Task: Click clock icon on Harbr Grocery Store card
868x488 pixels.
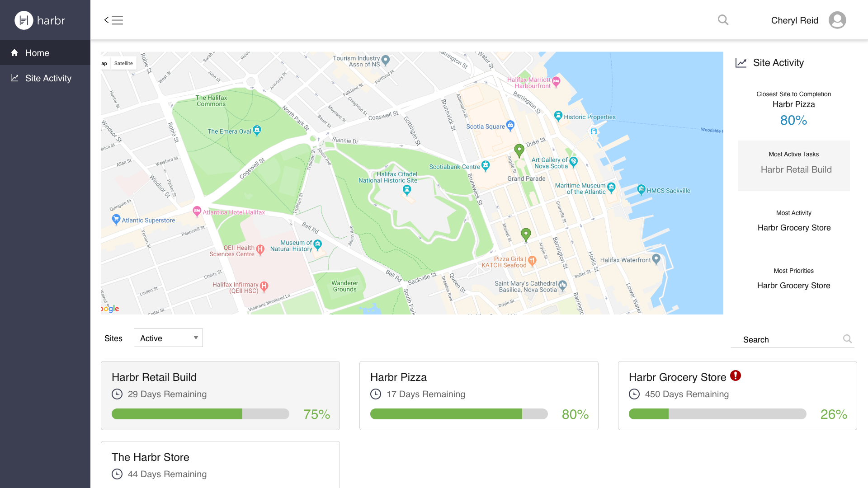Action: 634,394
